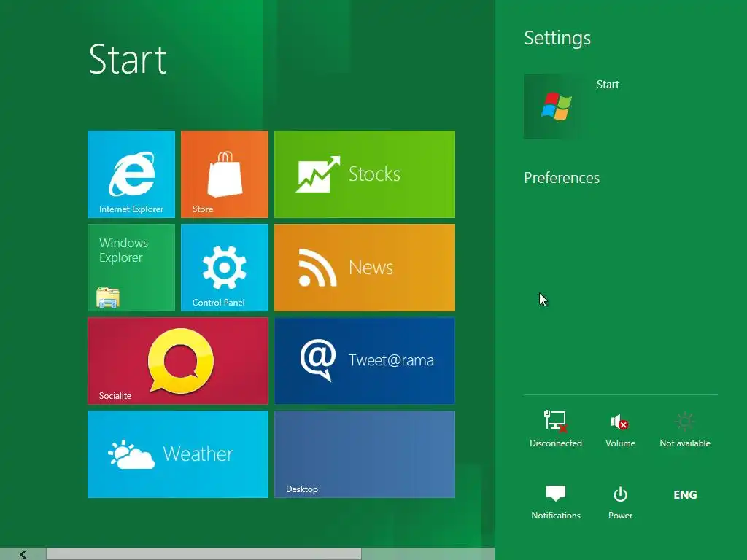This screenshot has height=560, width=747.
Task: Open the Notifications icon
Action: [x=555, y=502]
